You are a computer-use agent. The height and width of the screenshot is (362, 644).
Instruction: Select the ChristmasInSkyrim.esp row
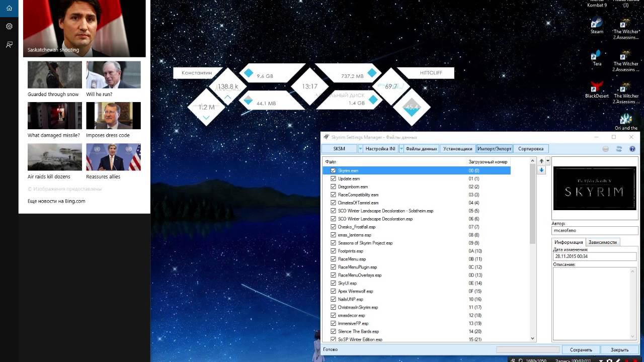pos(417,307)
